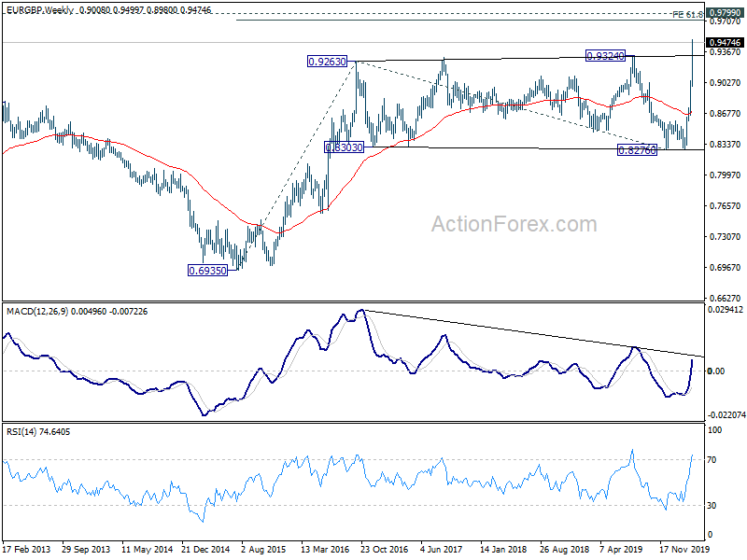Click the 17 Nov 2019 date label
Image resolution: width=747 pixels, height=560 pixels.
pos(684,549)
